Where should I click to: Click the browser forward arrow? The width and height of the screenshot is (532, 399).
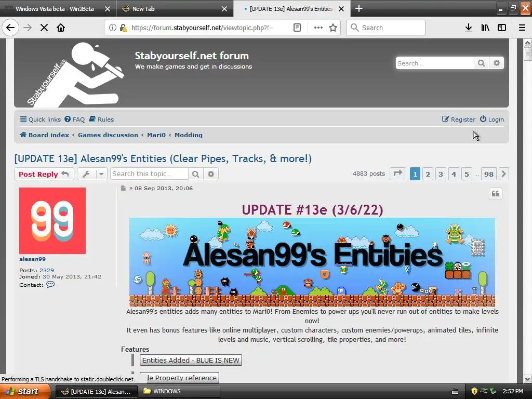click(28, 28)
